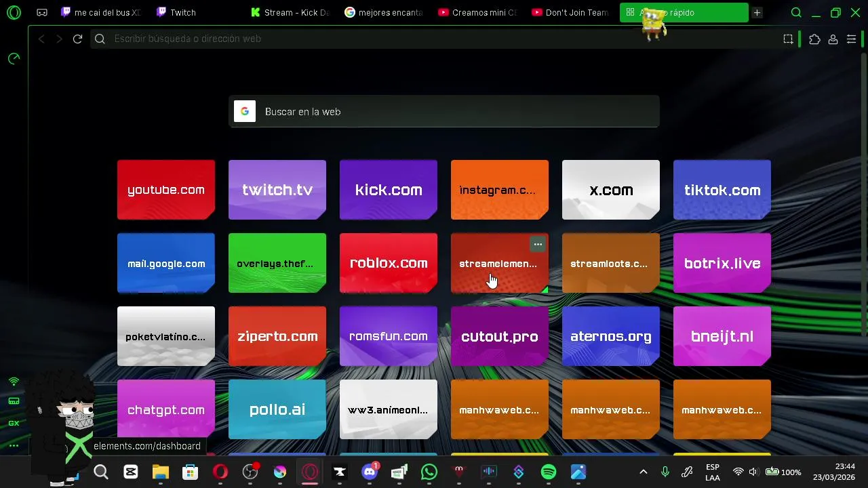868x488 pixels.
Task: Click the reload page icon
Action: (77, 39)
